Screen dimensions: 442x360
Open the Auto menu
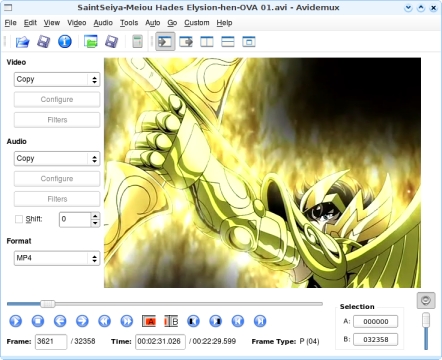(x=153, y=23)
